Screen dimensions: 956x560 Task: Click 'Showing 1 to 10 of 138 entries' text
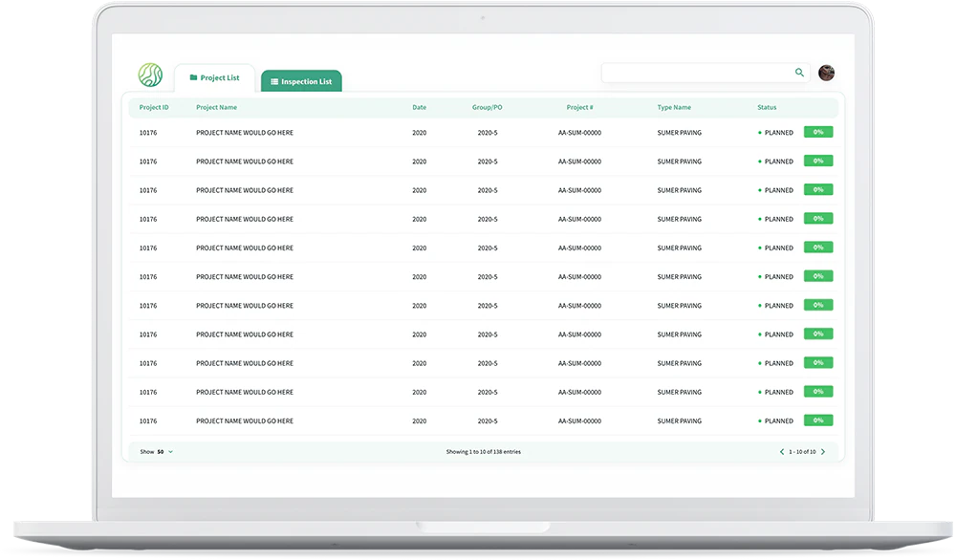(x=483, y=452)
